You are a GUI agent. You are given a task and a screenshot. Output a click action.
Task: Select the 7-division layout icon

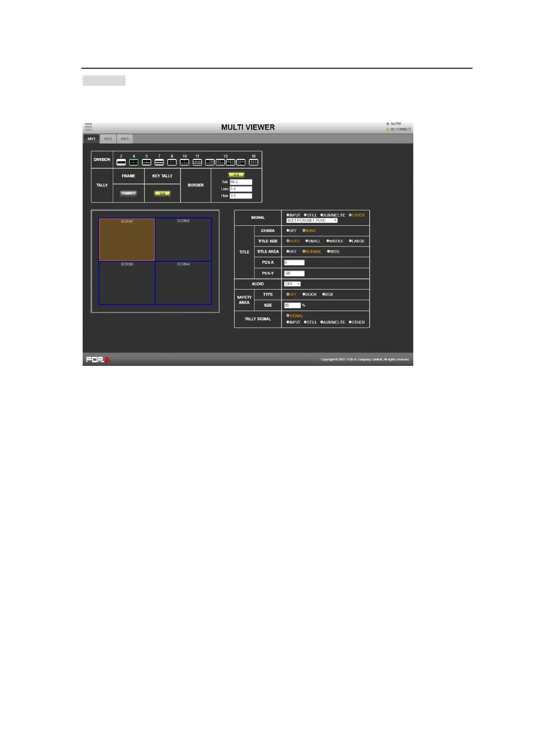159,163
